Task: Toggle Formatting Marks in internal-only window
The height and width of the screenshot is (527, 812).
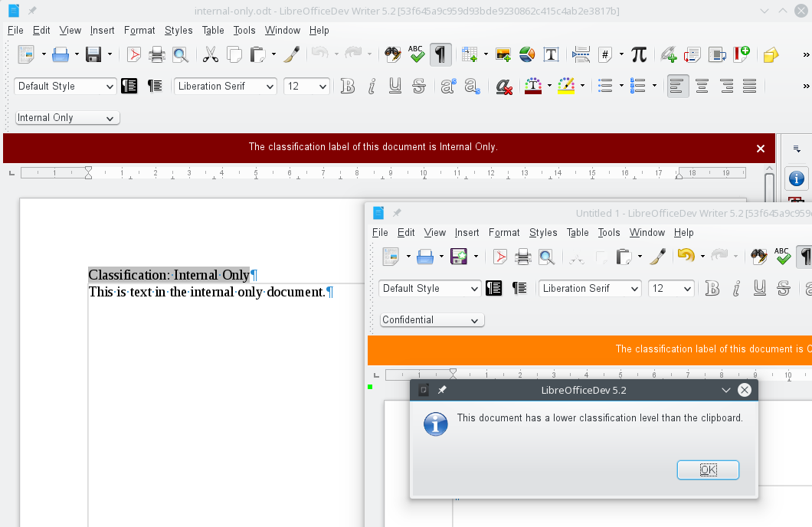Action: [x=440, y=54]
